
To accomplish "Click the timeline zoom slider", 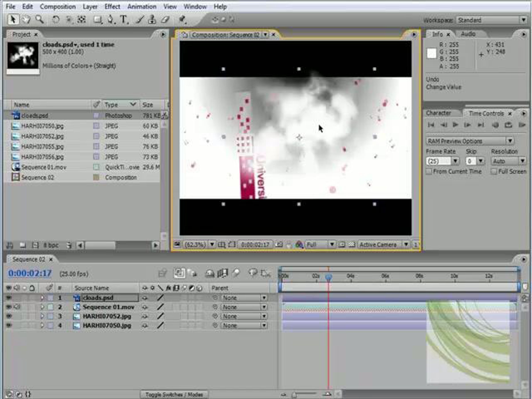I will click(x=294, y=395).
